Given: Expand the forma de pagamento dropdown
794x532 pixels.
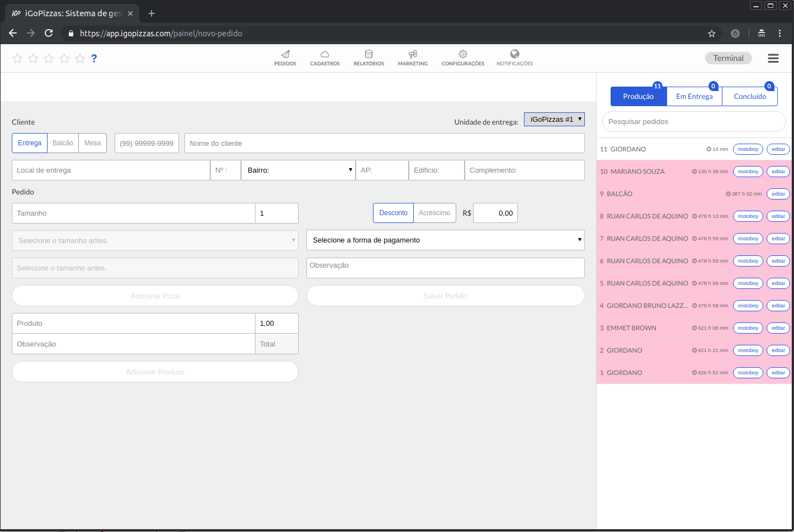Looking at the screenshot, I should pyautogui.click(x=445, y=240).
